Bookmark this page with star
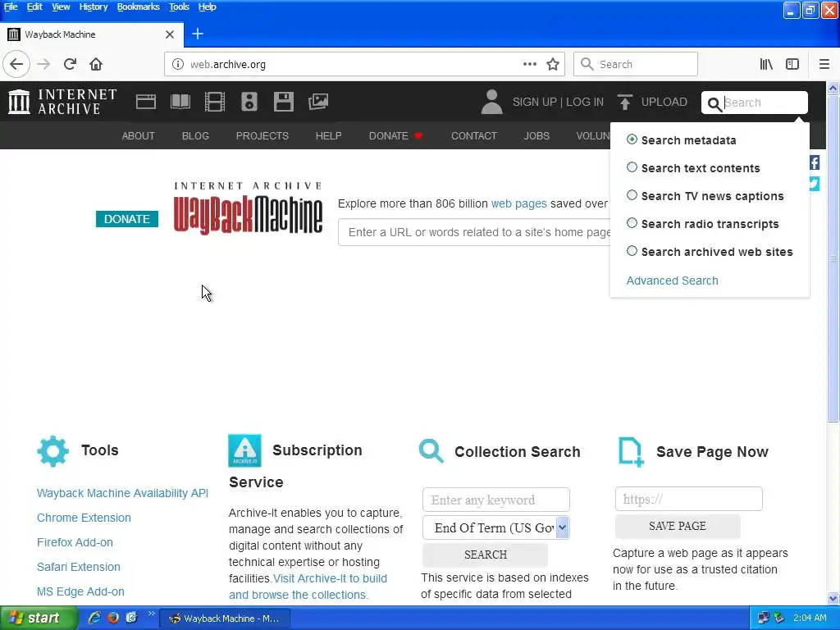 [553, 64]
